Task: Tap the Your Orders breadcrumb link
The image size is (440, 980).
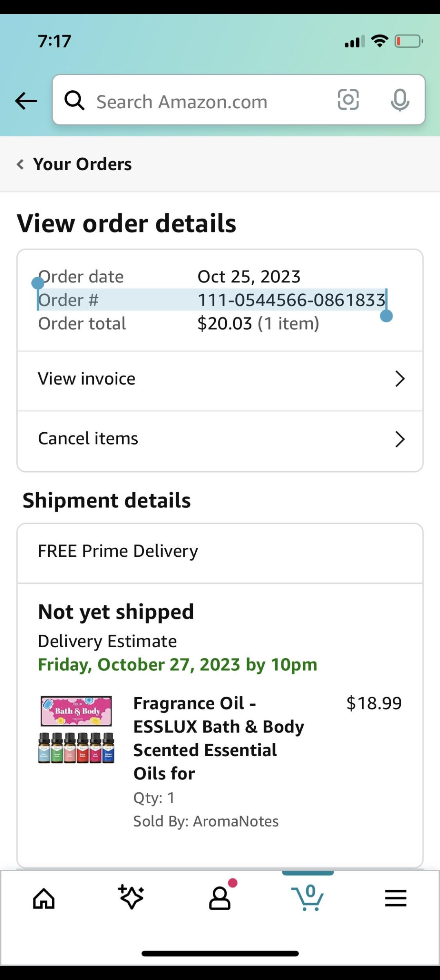Action: point(83,164)
